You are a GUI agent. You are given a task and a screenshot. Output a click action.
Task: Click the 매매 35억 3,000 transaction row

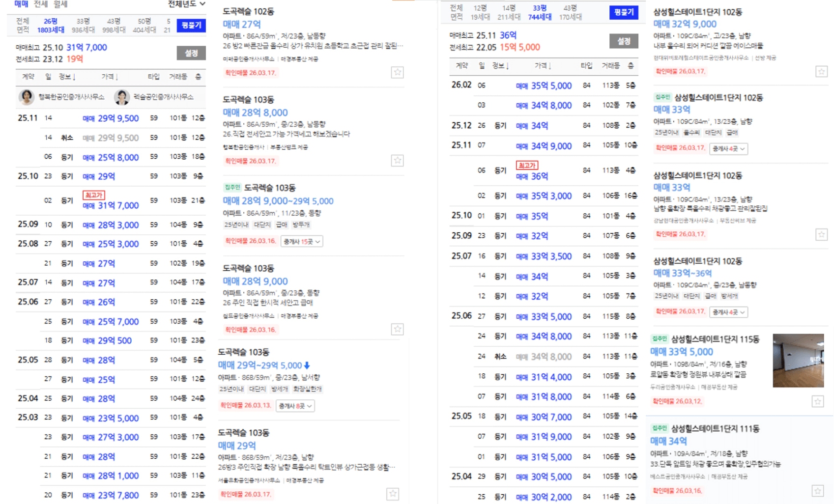tap(544, 196)
